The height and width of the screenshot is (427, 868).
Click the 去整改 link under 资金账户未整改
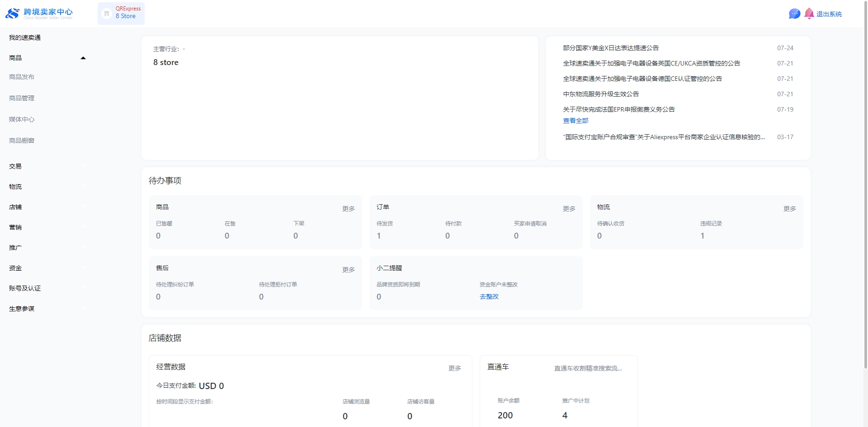(489, 296)
